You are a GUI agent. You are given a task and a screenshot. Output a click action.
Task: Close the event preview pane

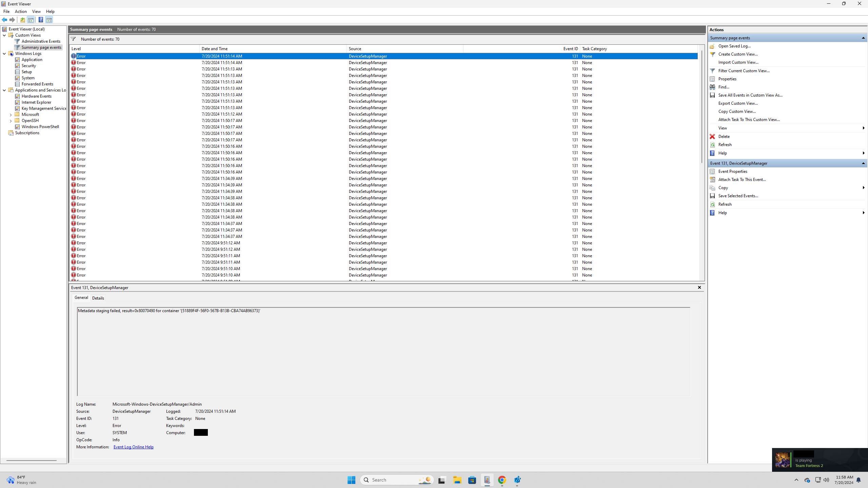(x=699, y=287)
